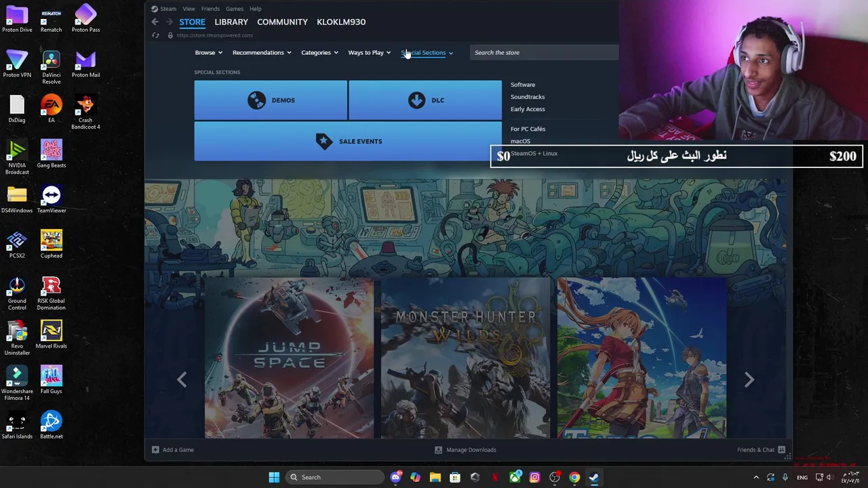This screenshot has height=488, width=868.
Task: Open the DLC special section
Action: [425, 100]
